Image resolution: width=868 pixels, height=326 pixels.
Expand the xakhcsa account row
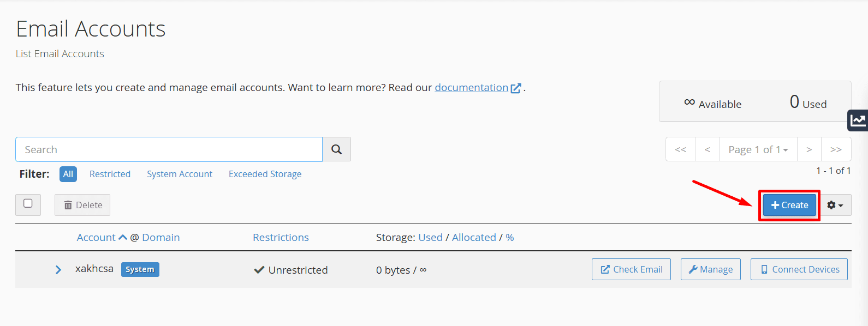click(58, 270)
